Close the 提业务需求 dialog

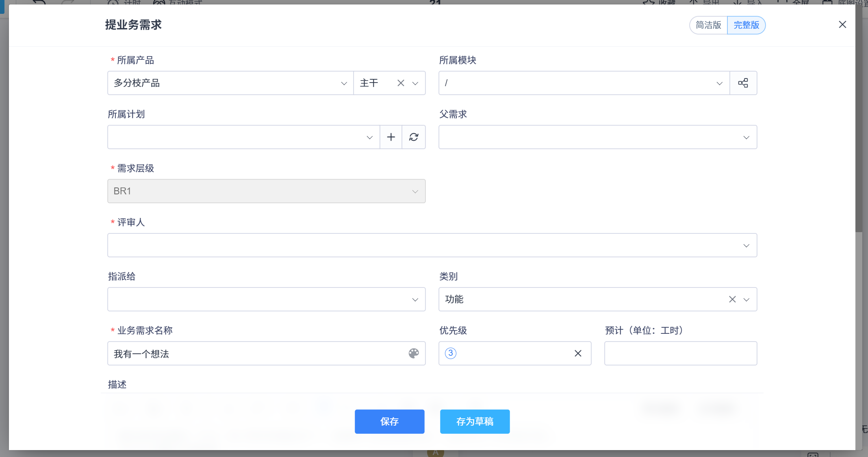[x=842, y=25]
